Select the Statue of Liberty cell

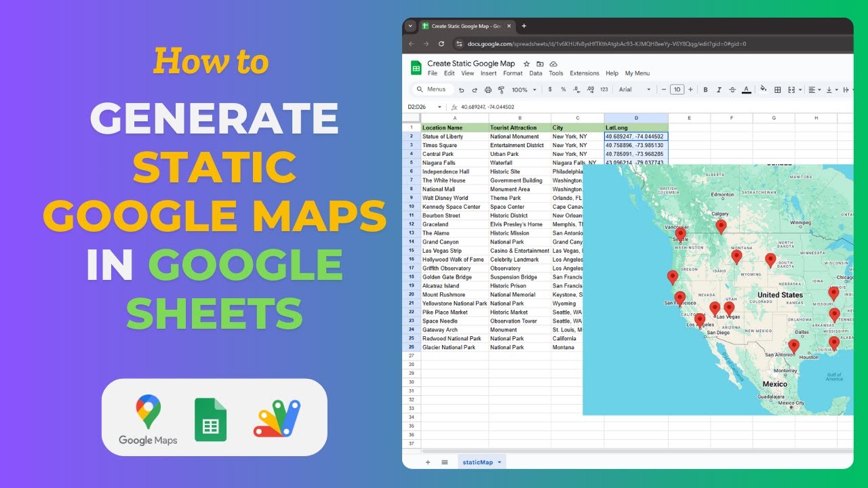(x=454, y=136)
